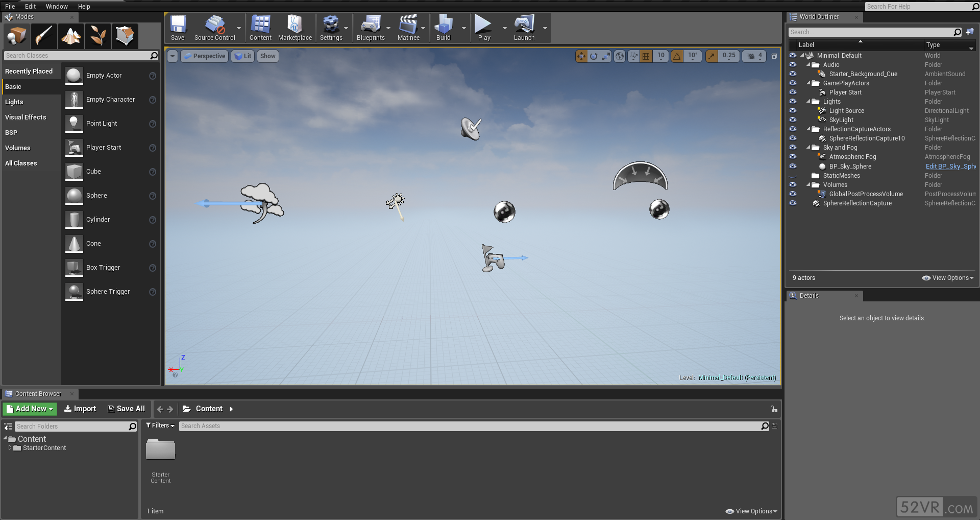Toggle visibility of Atmospheric Fog actor

pos(793,156)
